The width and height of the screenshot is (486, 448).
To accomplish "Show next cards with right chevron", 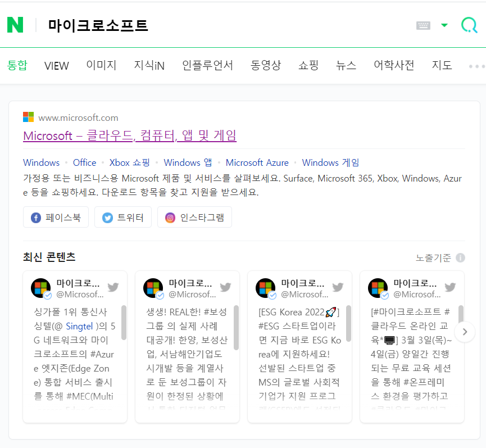I will pyautogui.click(x=465, y=332).
